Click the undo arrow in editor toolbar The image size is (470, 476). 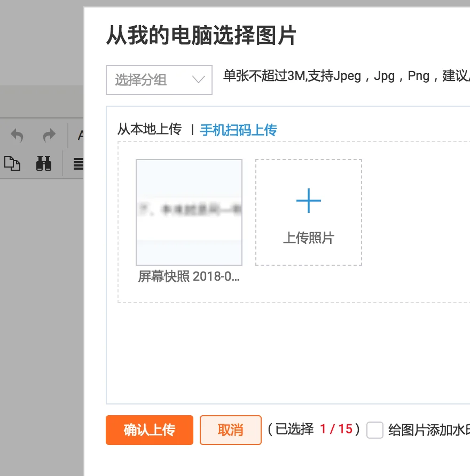point(17,136)
